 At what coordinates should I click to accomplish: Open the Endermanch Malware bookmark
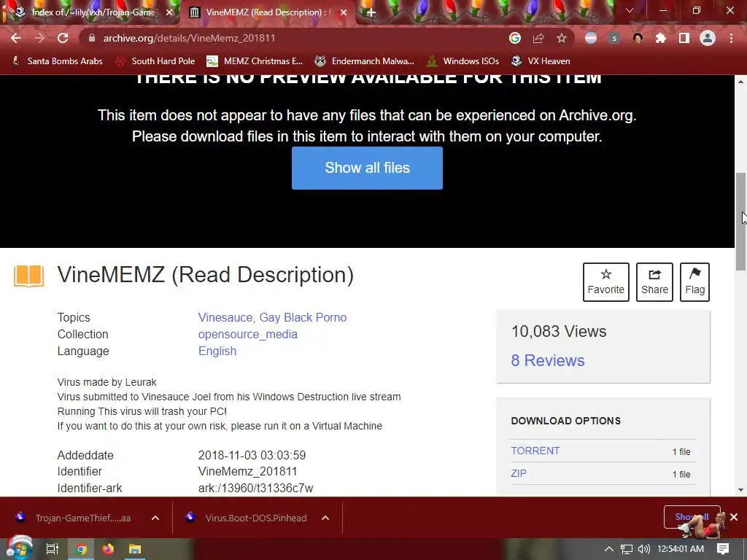tap(365, 61)
